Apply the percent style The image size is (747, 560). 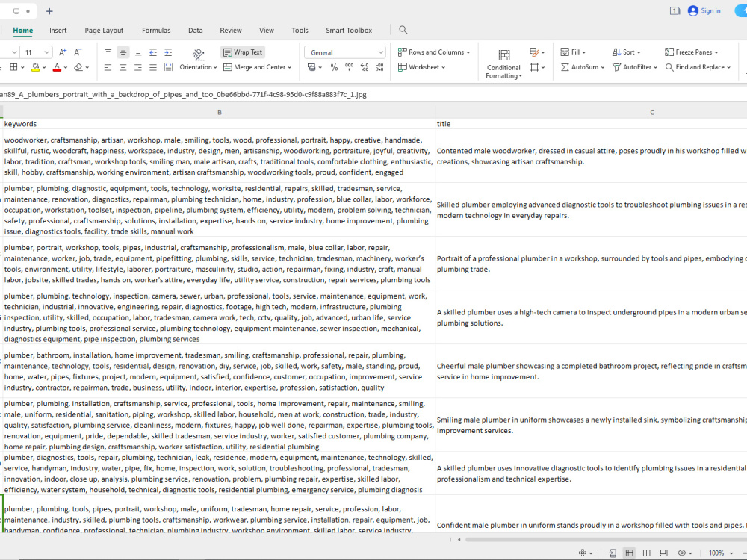[x=335, y=68]
